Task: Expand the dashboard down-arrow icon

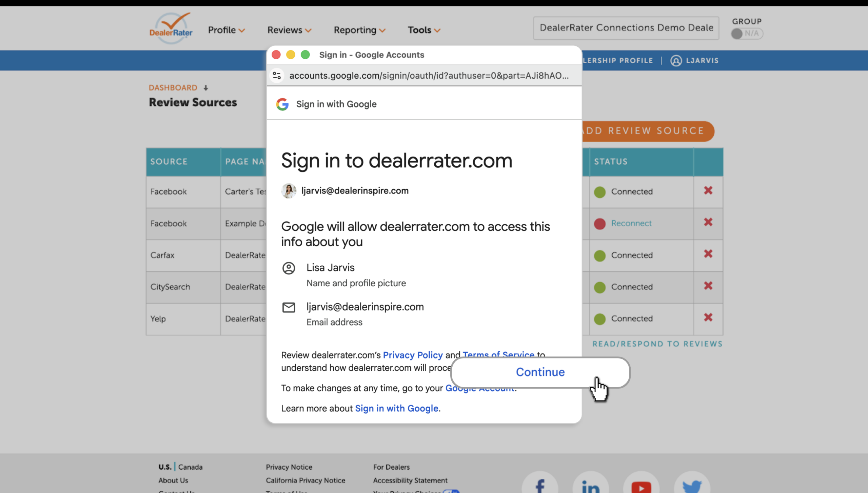Action: click(x=205, y=88)
